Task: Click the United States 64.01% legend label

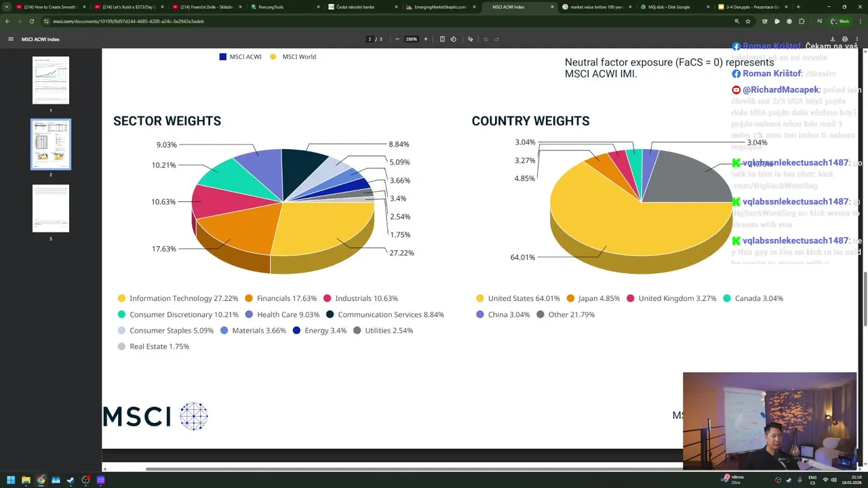Action: pyautogui.click(x=524, y=298)
